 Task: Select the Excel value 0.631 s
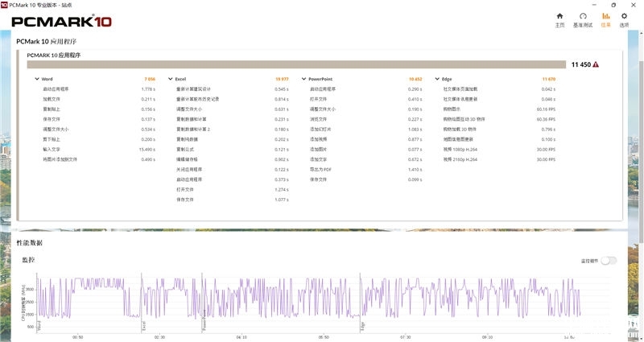(x=282, y=109)
